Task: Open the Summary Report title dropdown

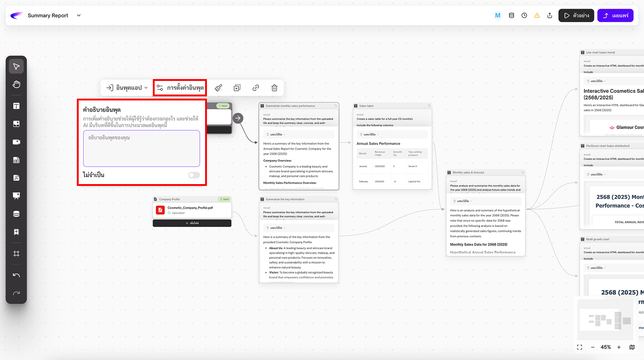Action: coord(79,15)
